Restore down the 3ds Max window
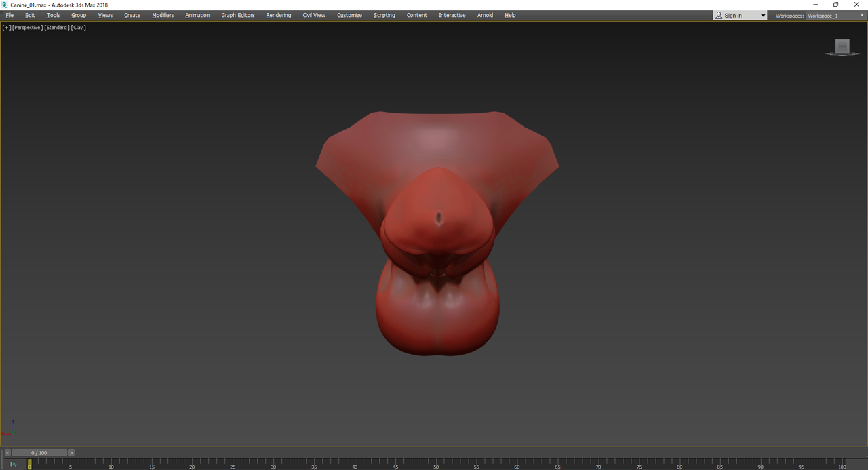868x470 pixels. pyautogui.click(x=835, y=5)
